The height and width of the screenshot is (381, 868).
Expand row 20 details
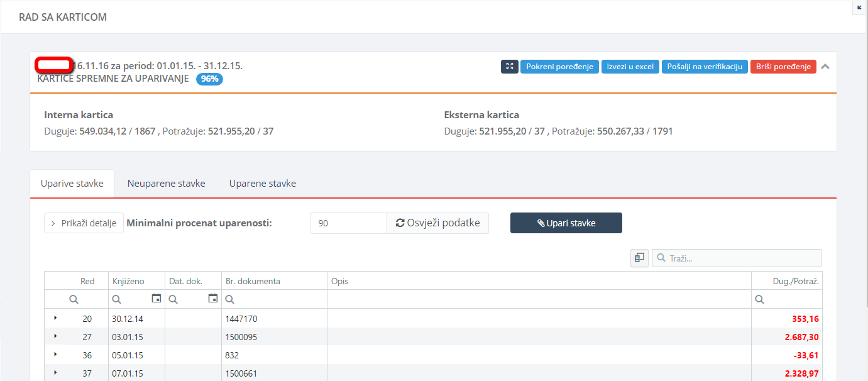click(55, 319)
